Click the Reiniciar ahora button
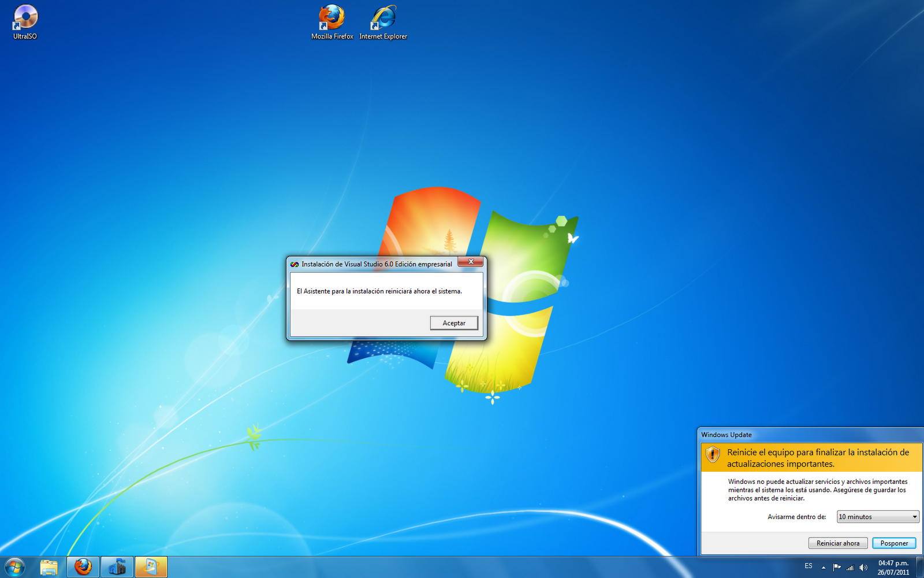 838,543
